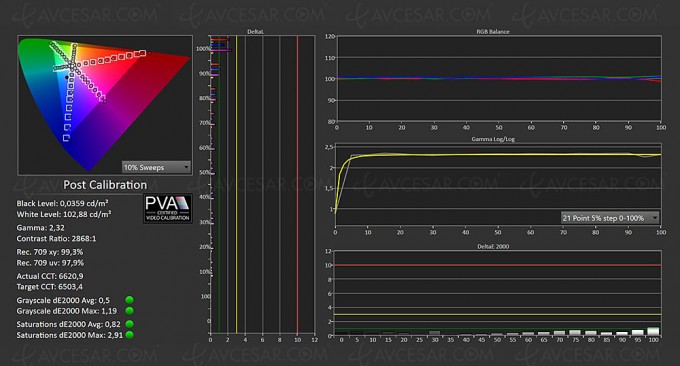
Task: Click the outermost red saturation point square
Action: 142,53
